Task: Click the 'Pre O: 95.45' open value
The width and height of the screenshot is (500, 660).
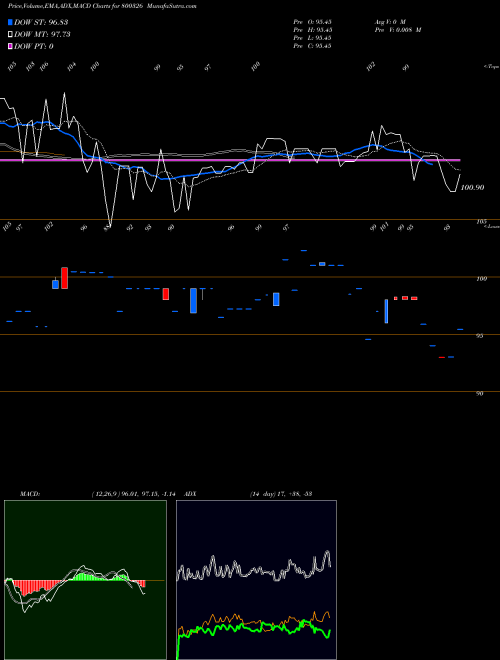Action: (x=312, y=22)
